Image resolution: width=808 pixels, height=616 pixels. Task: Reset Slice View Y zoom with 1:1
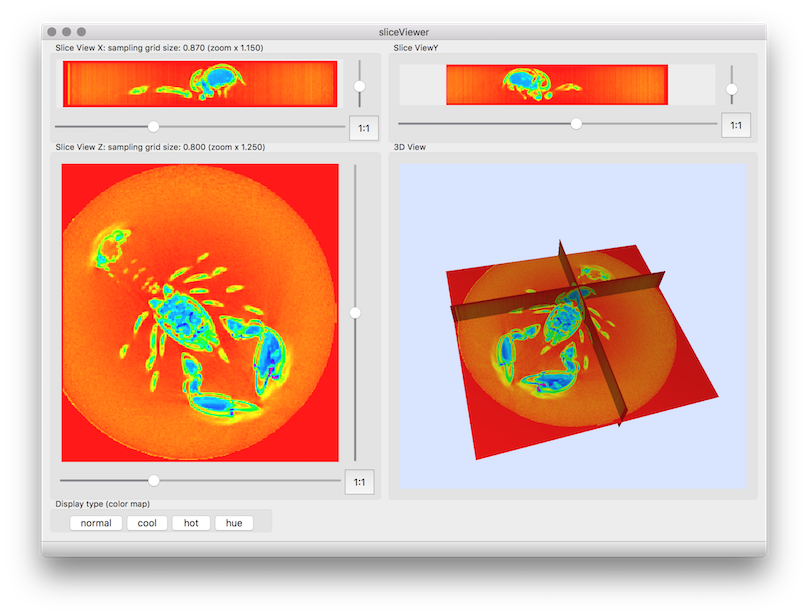(x=735, y=125)
